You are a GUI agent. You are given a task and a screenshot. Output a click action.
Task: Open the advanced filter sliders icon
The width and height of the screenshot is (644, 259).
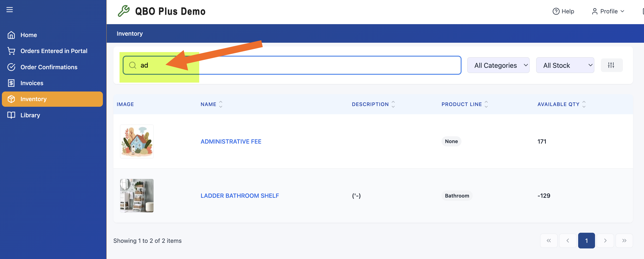pyautogui.click(x=611, y=65)
